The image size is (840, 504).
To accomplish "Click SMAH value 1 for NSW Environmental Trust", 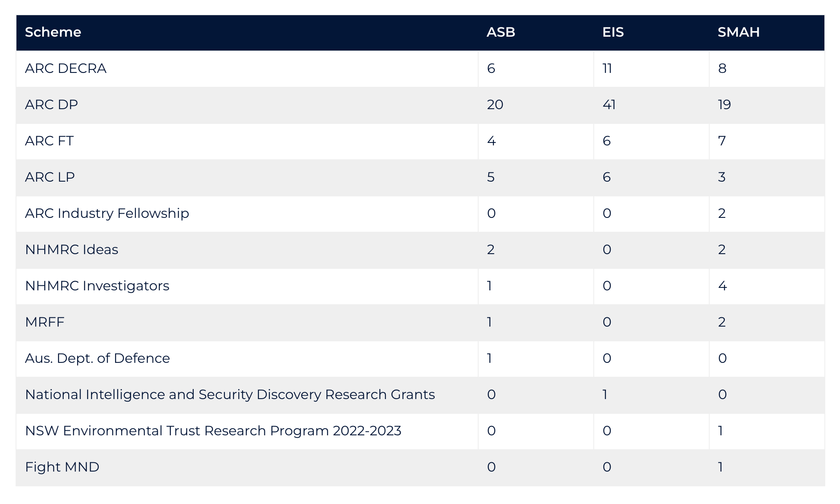I will coord(721,431).
